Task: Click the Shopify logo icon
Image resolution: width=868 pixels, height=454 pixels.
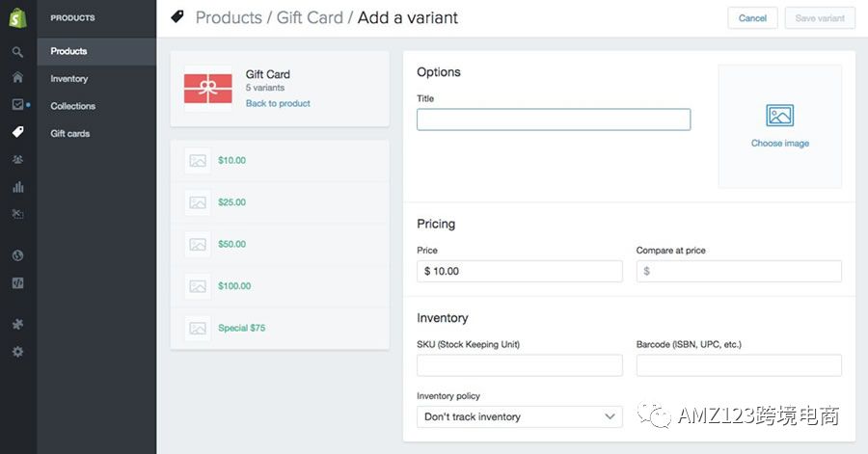Action: tap(17, 18)
